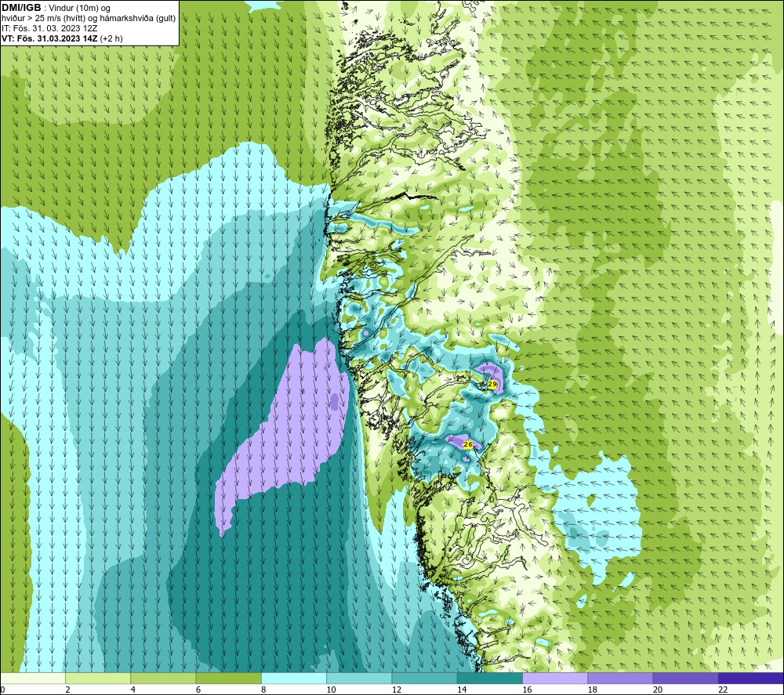Image resolution: width=784 pixels, height=695 pixels.
Task: Click the yellow gust label 29
Action: pyautogui.click(x=492, y=384)
